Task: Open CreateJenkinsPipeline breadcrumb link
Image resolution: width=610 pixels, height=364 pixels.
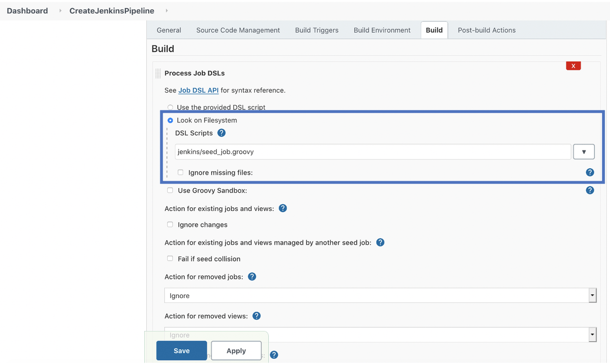Action: (x=112, y=11)
